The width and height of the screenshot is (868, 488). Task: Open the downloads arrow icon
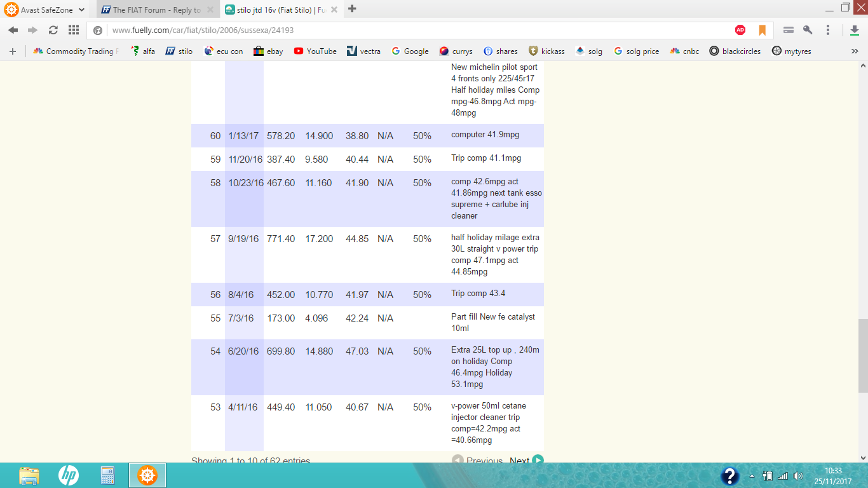(855, 30)
